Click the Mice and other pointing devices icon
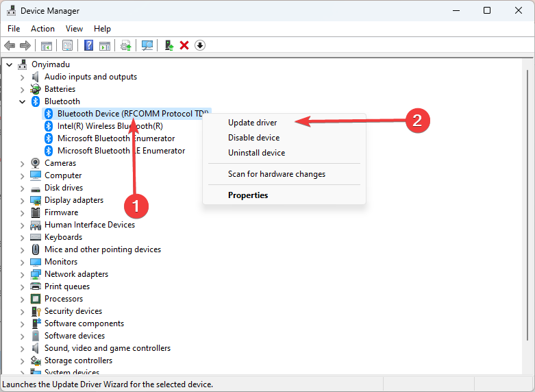The height and width of the screenshot is (392, 535). tap(36, 249)
